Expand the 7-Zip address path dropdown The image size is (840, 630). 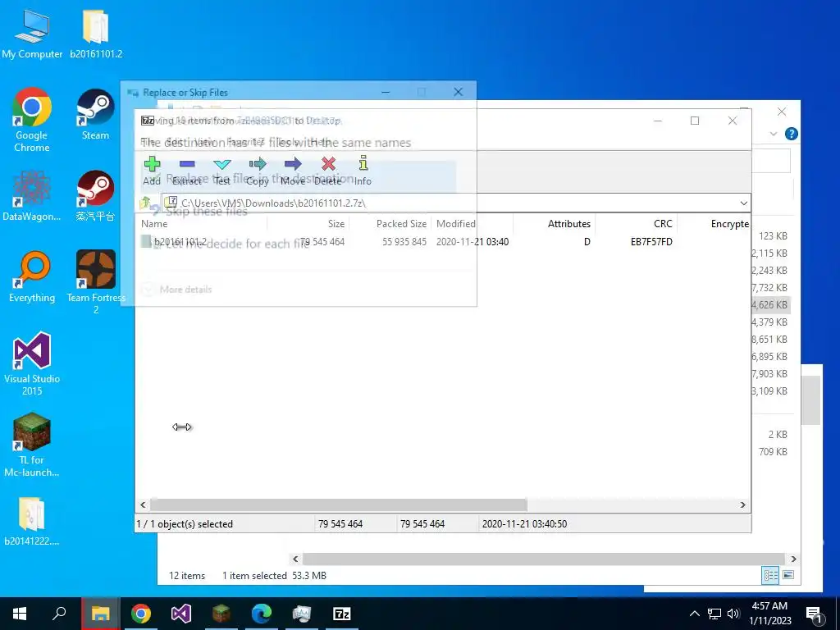(743, 203)
